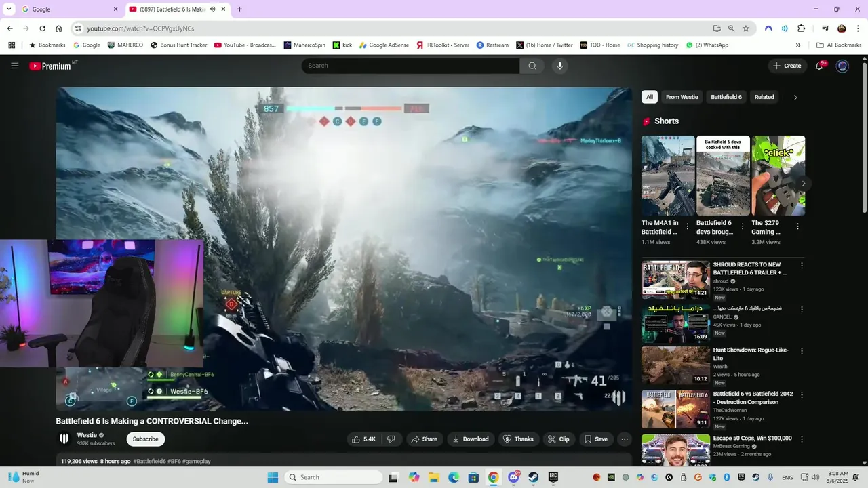868x488 pixels.
Task: Open Windows Start menu
Action: pyautogui.click(x=273, y=477)
